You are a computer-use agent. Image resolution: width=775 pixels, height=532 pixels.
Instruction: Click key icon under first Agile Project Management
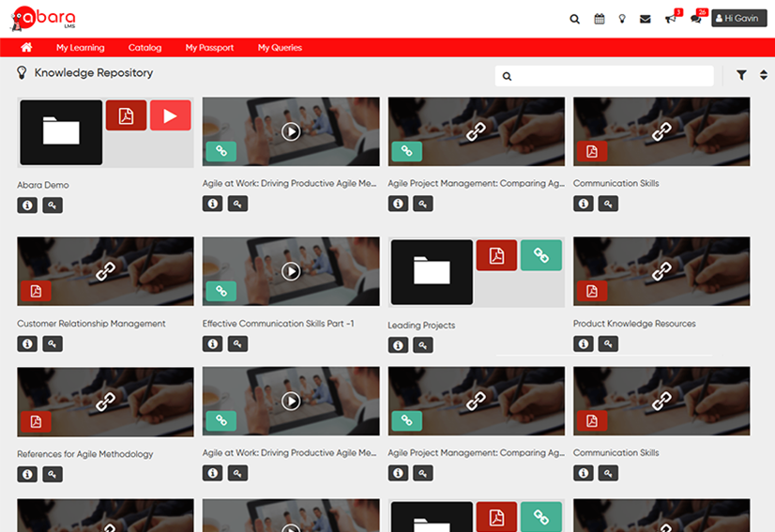pos(423,204)
